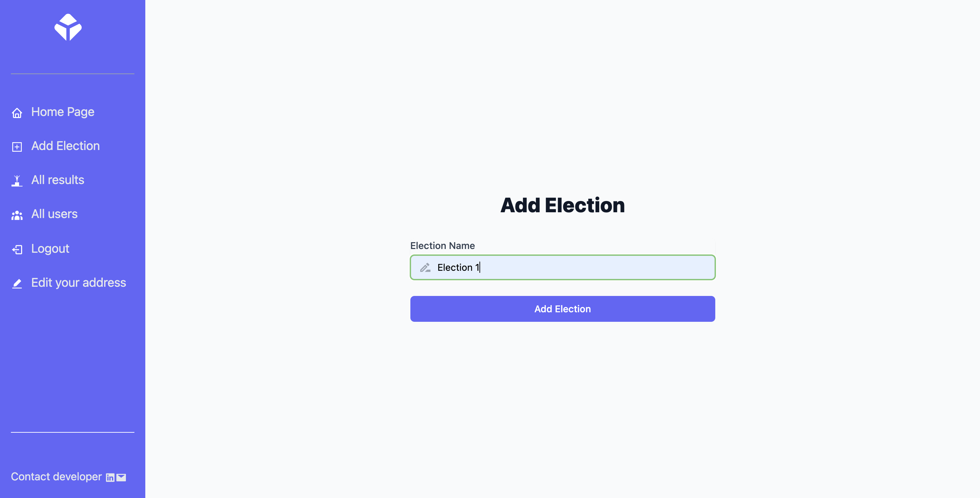Screen dimensions: 980x498
Task: Select the All results trophy icon
Action: (17, 181)
